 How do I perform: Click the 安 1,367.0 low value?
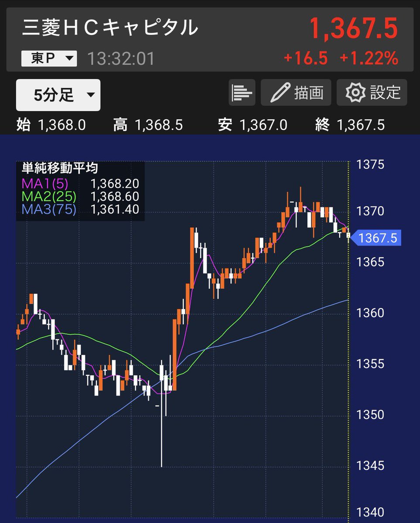coord(253,126)
